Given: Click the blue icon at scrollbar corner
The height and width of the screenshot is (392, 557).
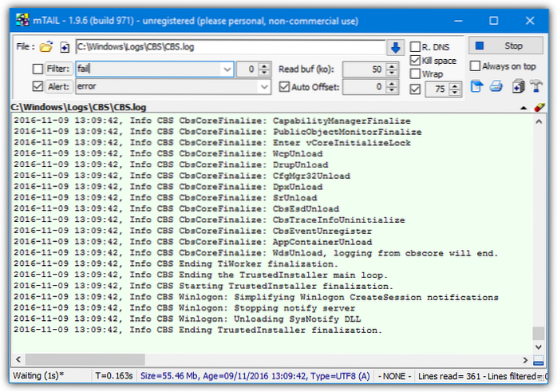Looking at the screenshot, I should click(538, 360).
